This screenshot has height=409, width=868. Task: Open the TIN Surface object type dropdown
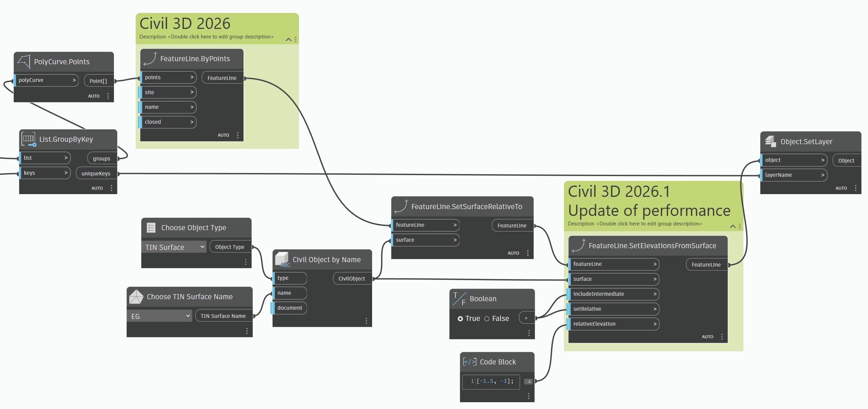(x=174, y=247)
